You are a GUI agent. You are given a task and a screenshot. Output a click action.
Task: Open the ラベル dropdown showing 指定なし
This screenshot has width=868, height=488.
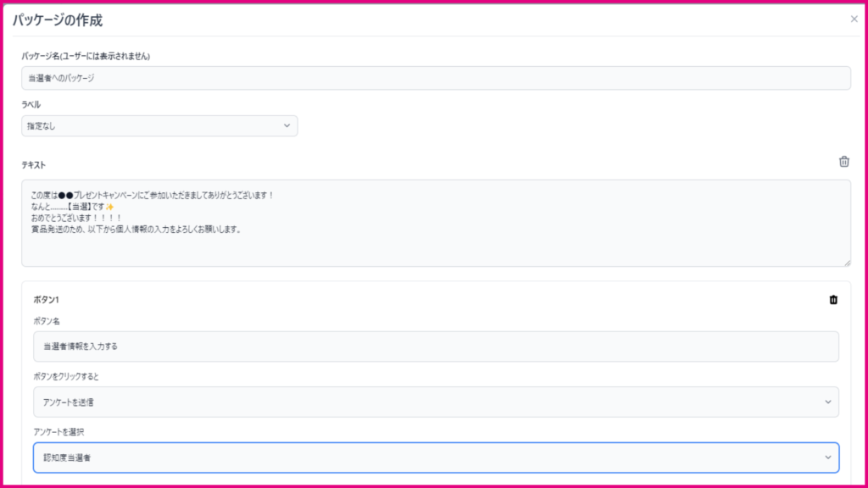click(x=159, y=126)
